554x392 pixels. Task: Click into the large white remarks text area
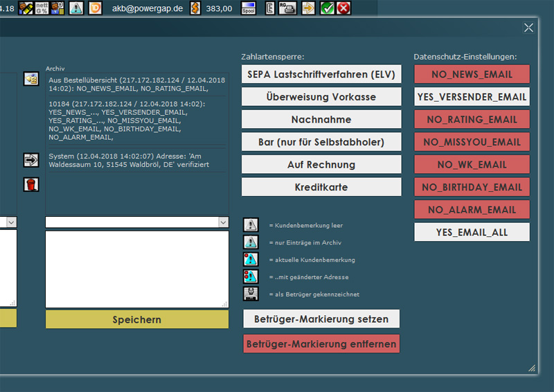136,269
